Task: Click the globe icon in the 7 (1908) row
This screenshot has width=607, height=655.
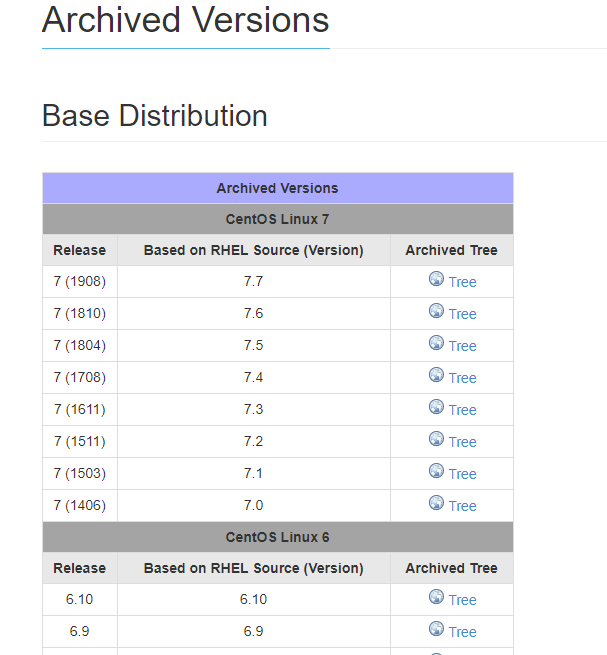Action: 436,279
